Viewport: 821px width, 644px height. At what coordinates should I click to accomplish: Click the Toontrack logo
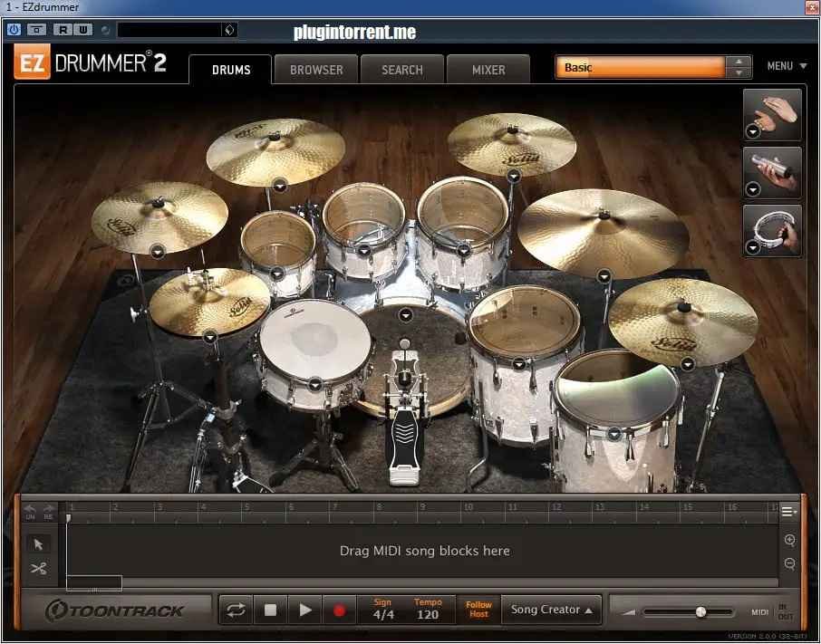114,610
